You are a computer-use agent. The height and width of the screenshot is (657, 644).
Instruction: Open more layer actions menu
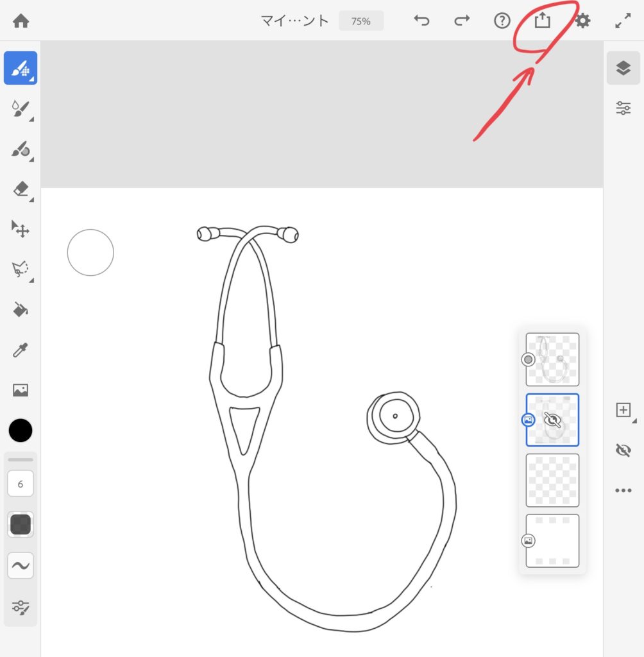click(x=623, y=490)
